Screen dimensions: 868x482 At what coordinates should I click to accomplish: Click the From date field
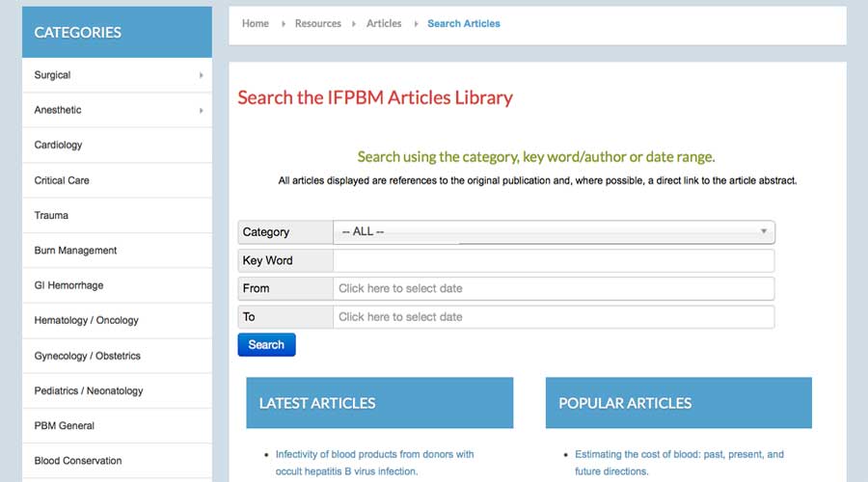coord(554,289)
